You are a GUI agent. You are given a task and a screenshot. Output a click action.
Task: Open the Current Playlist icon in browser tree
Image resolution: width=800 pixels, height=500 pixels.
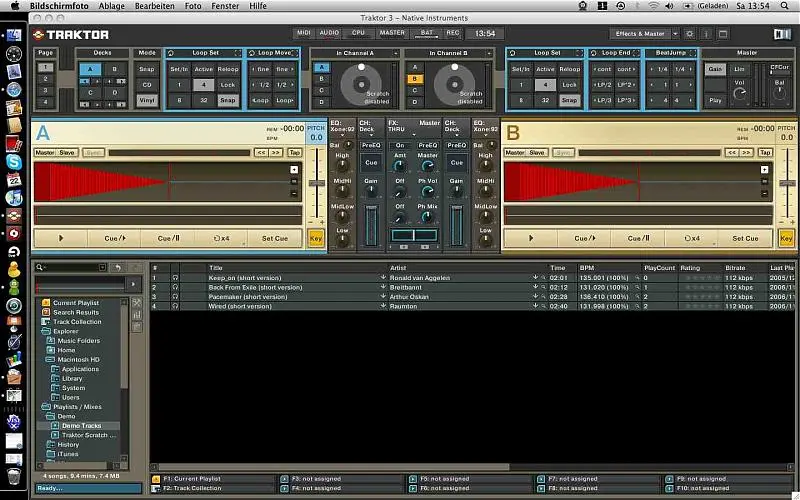45,302
